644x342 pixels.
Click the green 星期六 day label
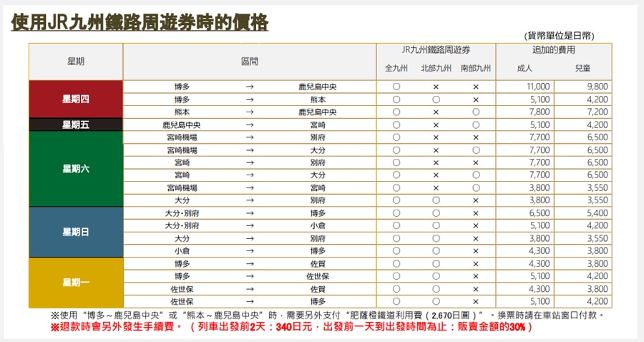(x=76, y=169)
